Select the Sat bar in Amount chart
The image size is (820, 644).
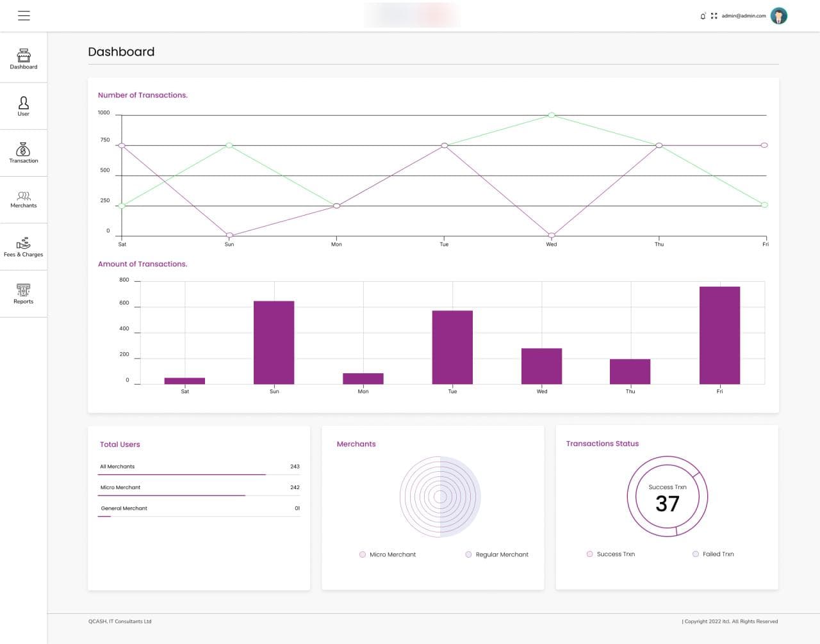click(184, 381)
